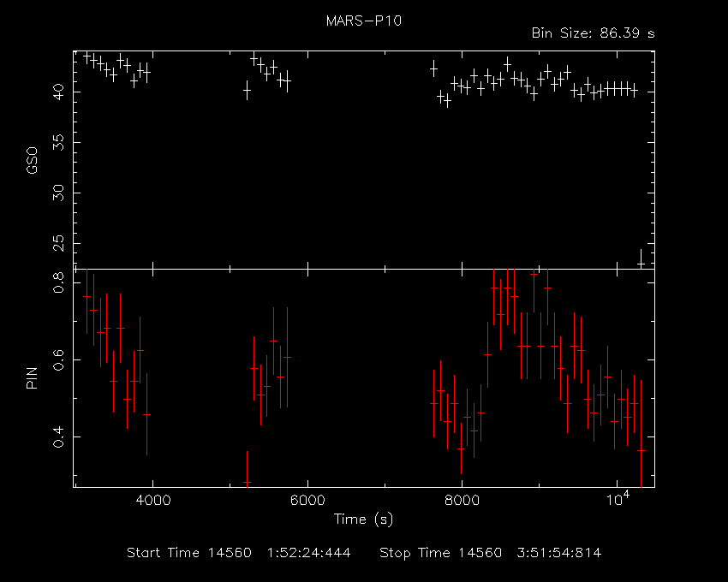Click the 6000 x-axis tick label
Screen dimensions: 728x582
pyautogui.click(x=307, y=501)
